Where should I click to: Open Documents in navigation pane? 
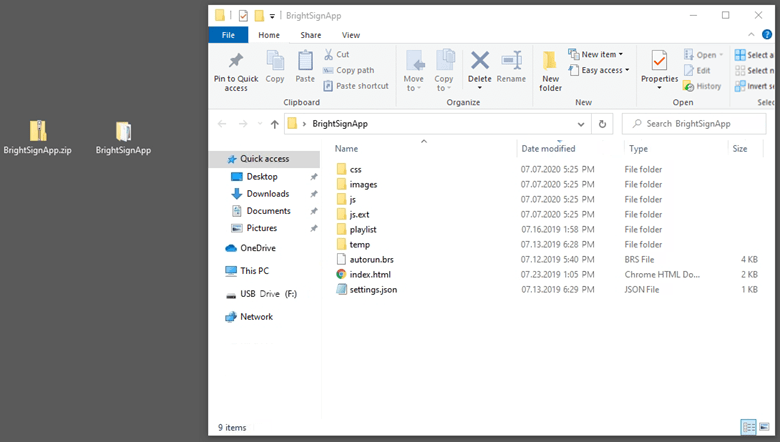[x=268, y=211]
